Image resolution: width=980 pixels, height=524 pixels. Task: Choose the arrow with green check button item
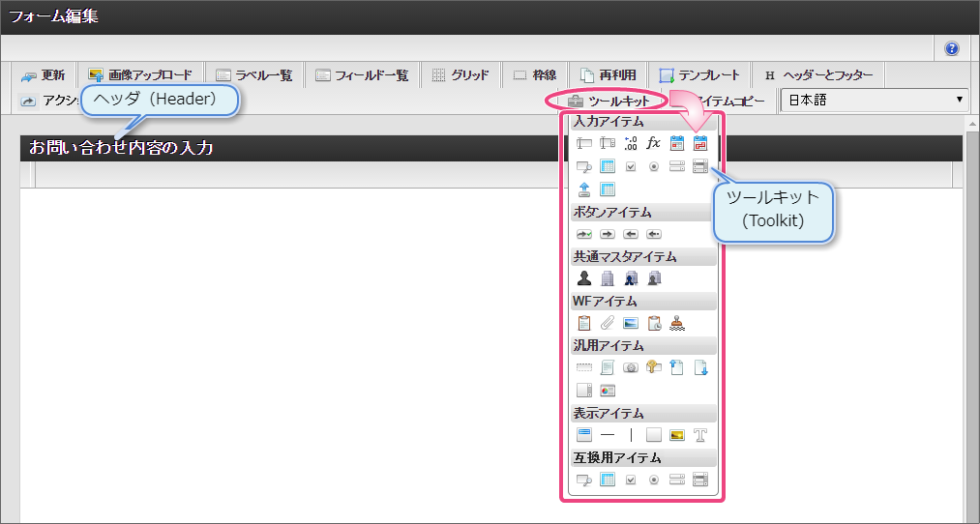point(583,234)
